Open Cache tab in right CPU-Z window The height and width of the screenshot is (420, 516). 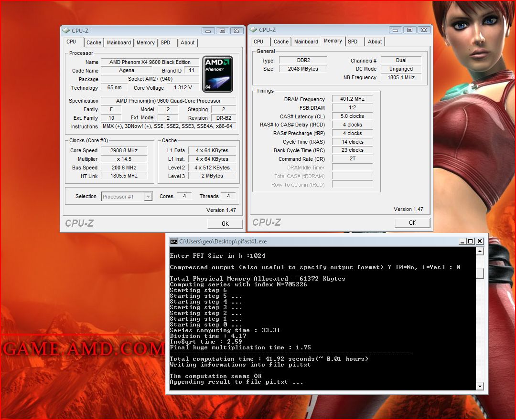(x=281, y=42)
